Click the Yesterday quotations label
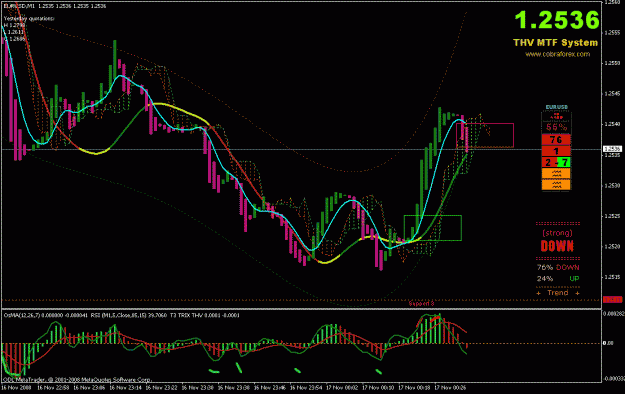 tap(29, 18)
